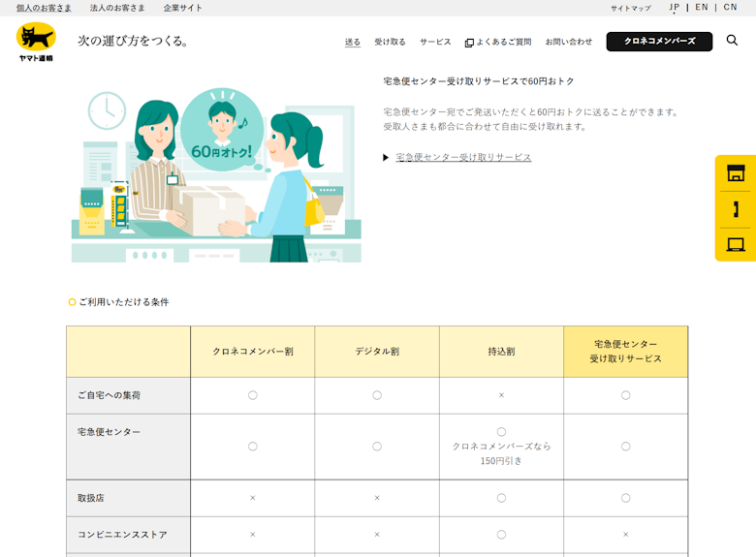
Task: Click the 次の運び方をつくる。 tagline
Action: [133, 41]
